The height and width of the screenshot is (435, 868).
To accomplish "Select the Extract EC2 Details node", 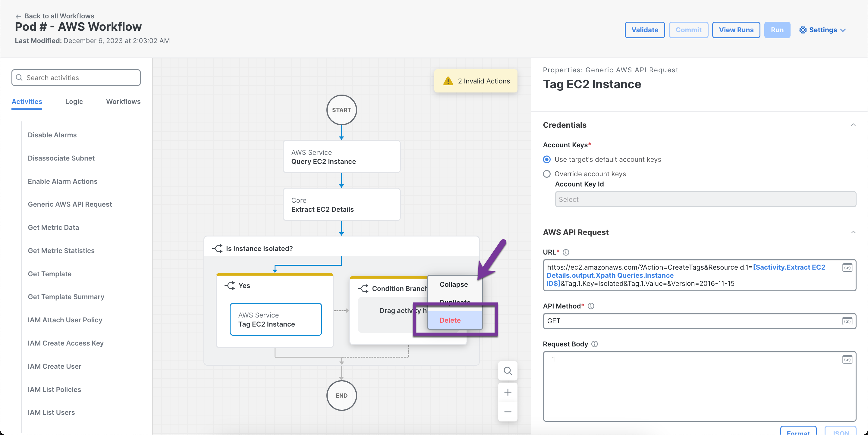I will coord(341,205).
